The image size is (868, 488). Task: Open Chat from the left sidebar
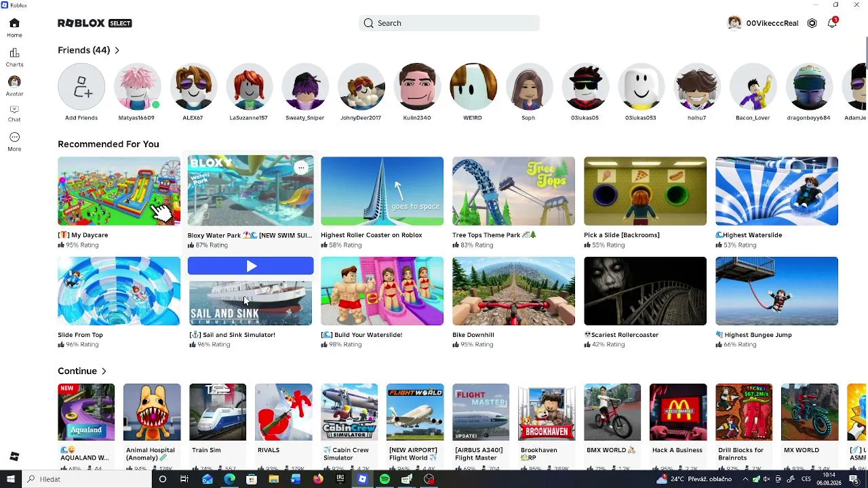14,113
